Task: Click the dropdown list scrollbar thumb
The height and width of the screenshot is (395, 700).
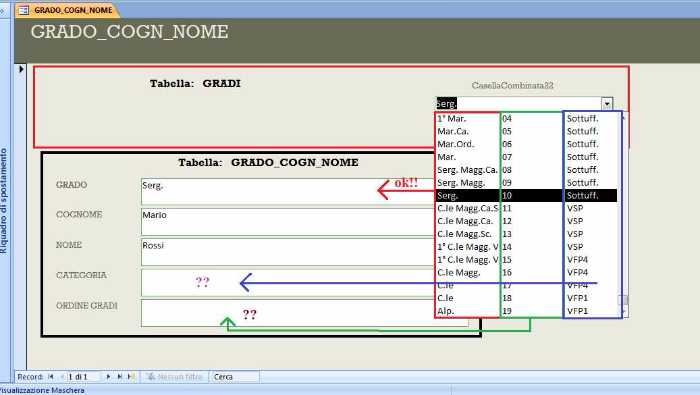Action: point(623,300)
